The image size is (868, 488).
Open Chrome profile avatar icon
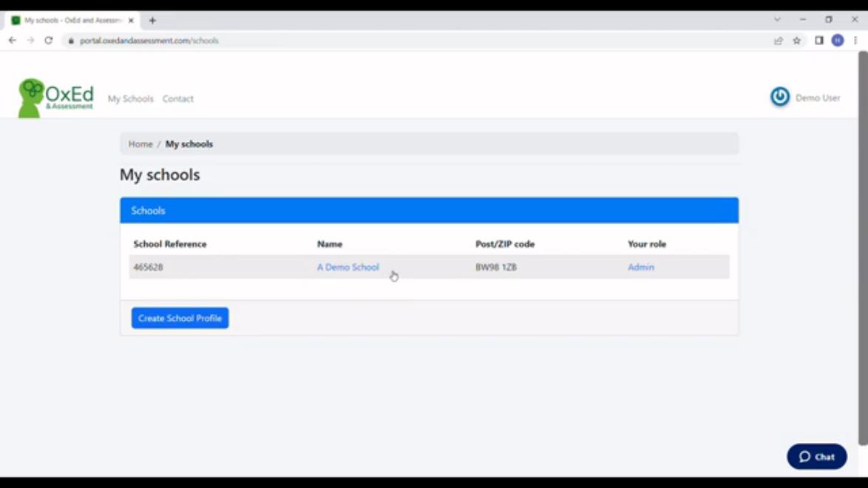click(x=837, y=41)
